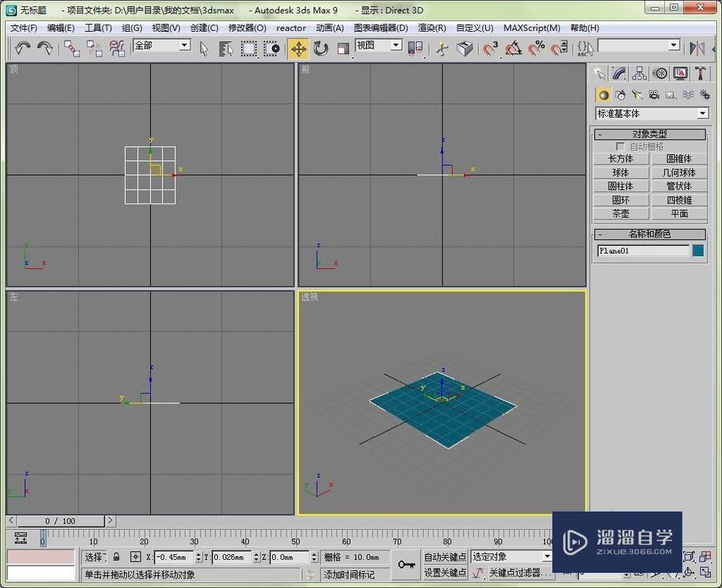Open the Utilities hammer tab
This screenshot has width=722, height=588.
(x=700, y=73)
